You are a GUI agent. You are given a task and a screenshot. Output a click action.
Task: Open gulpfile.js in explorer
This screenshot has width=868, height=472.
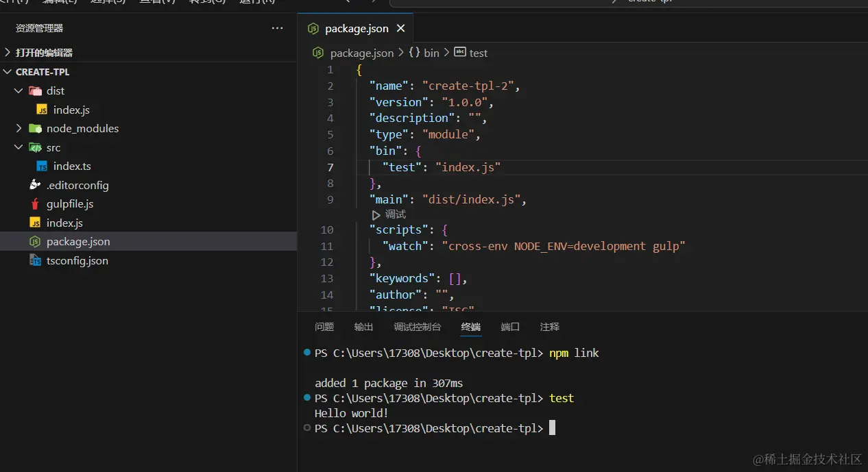(x=70, y=204)
